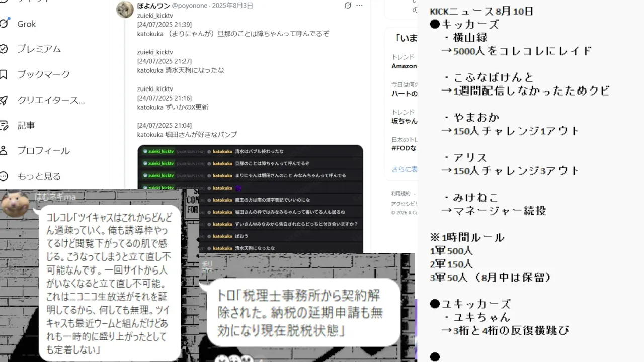Click the 「いま heading in the right column

click(406, 38)
